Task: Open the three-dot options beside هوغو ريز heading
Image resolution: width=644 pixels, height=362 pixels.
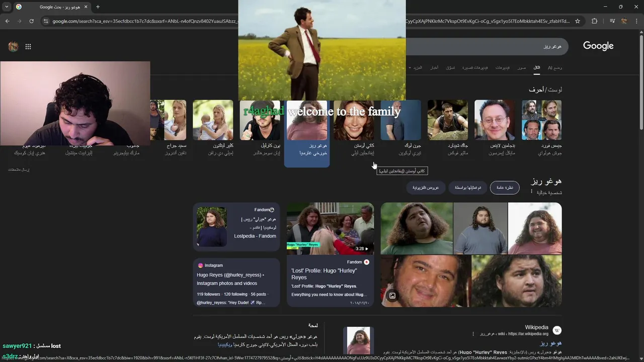Action: tap(531, 192)
